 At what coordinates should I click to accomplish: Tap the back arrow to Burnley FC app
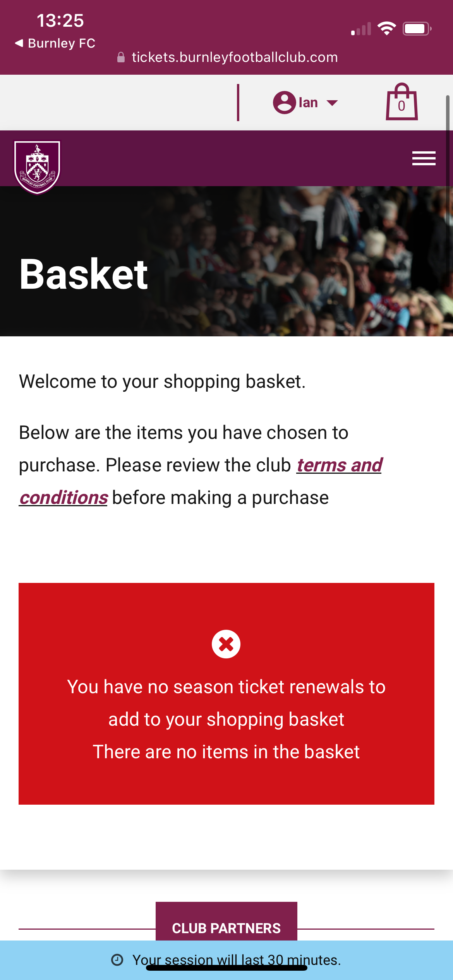tap(19, 43)
